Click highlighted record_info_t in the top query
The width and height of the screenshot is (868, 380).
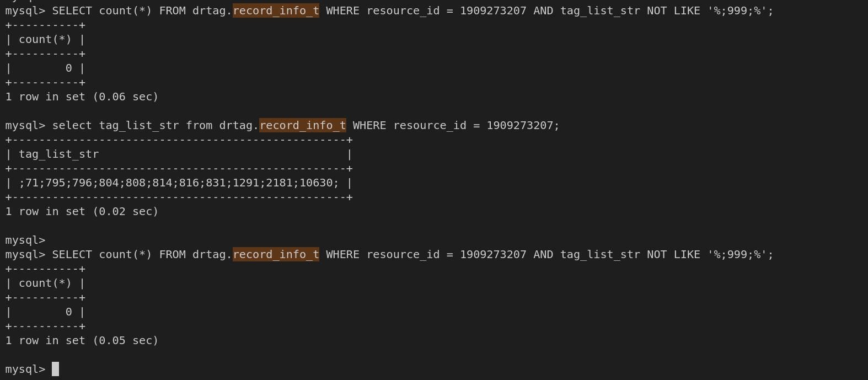tap(276, 10)
